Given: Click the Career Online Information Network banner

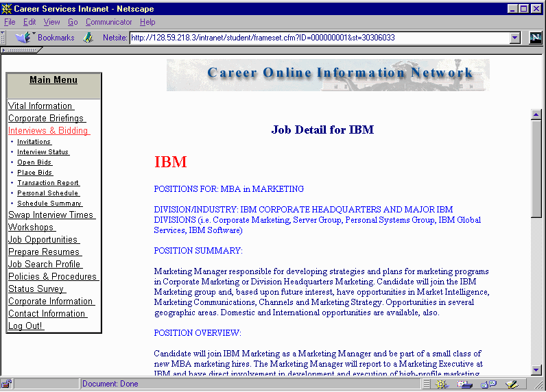Looking at the screenshot, I should point(328,75).
